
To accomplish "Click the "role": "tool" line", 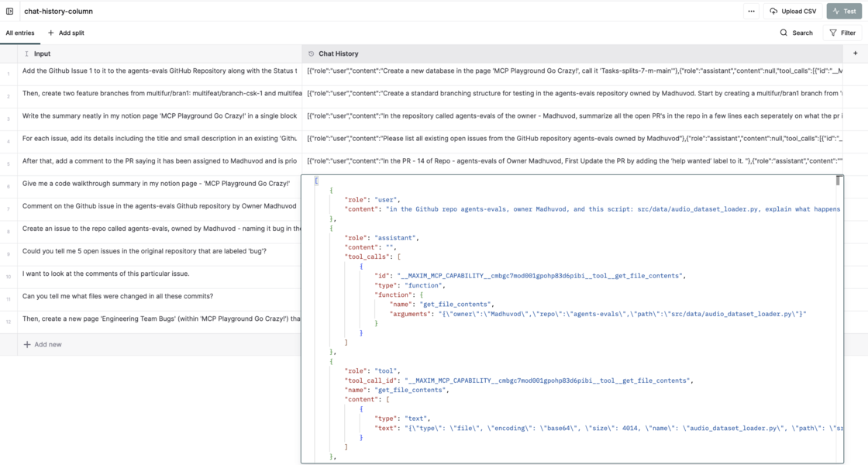I will pos(372,371).
